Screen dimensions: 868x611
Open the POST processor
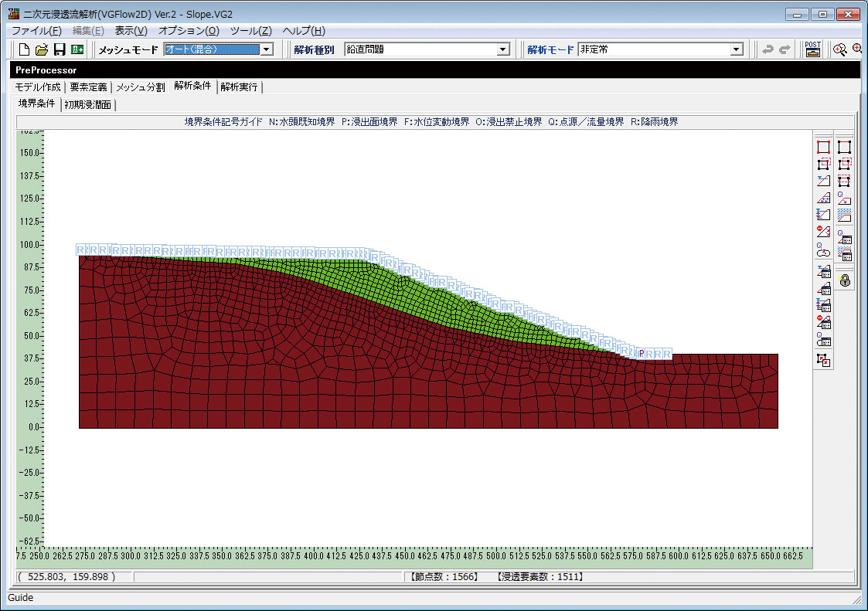click(x=812, y=49)
